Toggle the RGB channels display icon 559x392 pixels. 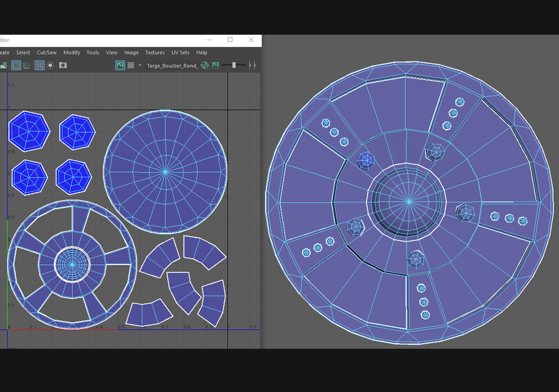[205, 65]
